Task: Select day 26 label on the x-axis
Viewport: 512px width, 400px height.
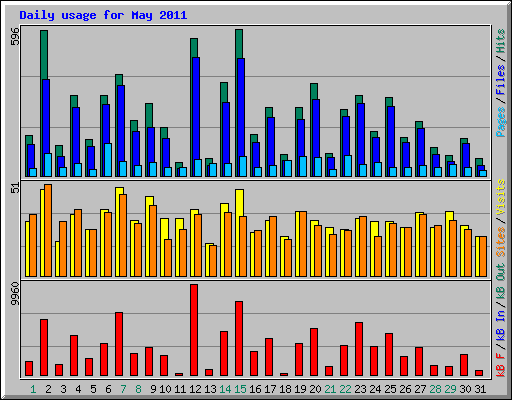Action: (x=405, y=389)
